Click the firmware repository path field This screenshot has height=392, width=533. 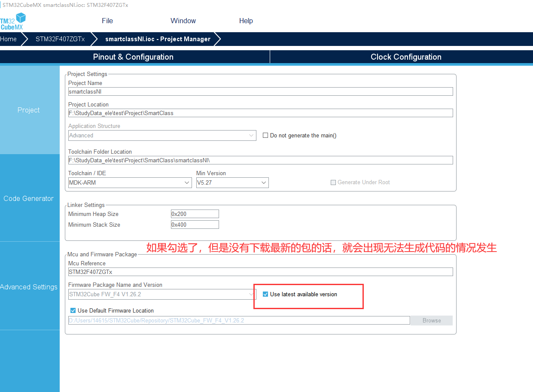pyautogui.click(x=239, y=320)
